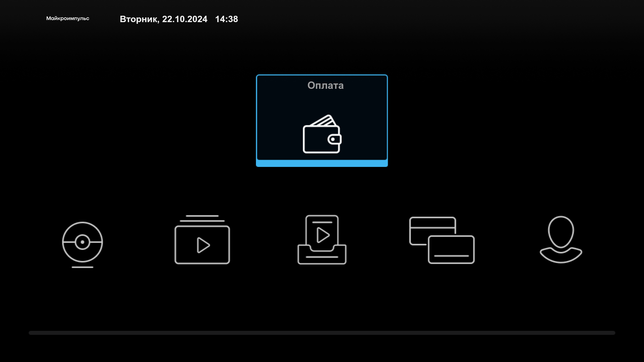Viewport: 644px width, 362px height.
Task: Open the video playlist icon
Action: point(202,239)
